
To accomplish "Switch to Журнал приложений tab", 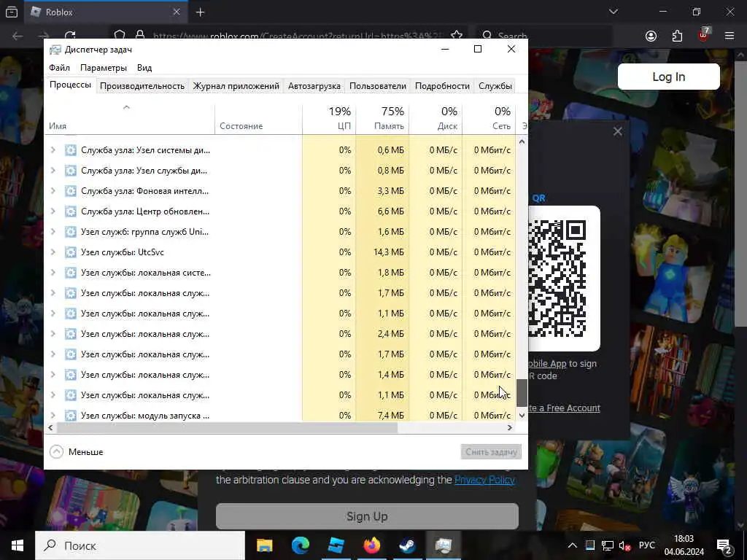I will tap(236, 86).
